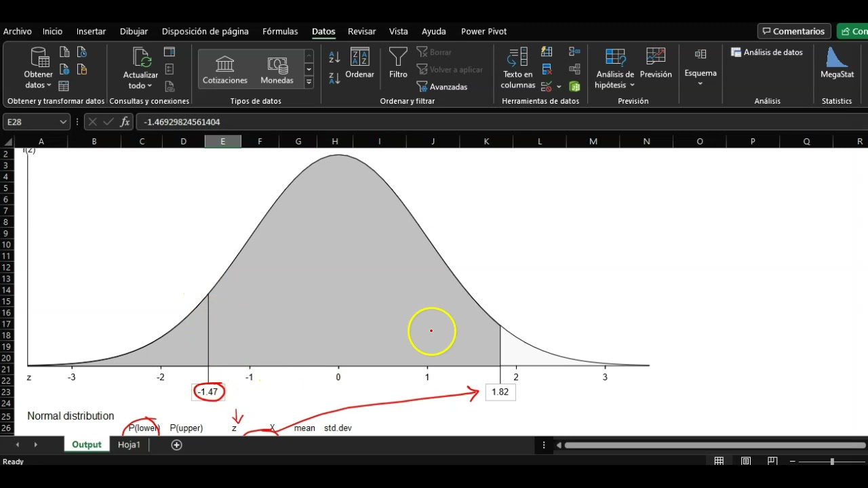Image resolution: width=868 pixels, height=488 pixels.
Task: Switch to the Fórmulas tab
Action: 280,31
